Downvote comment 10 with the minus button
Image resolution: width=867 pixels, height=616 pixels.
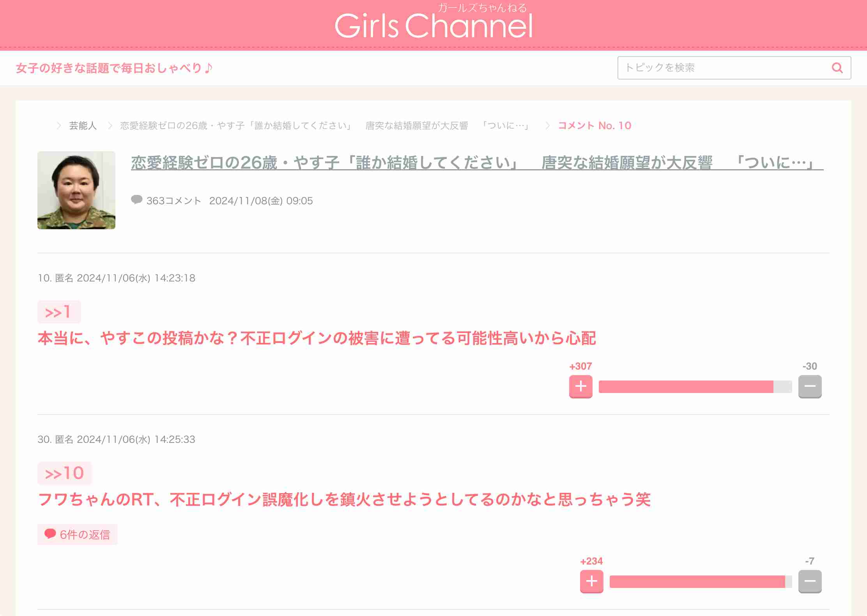click(x=810, y=386)
